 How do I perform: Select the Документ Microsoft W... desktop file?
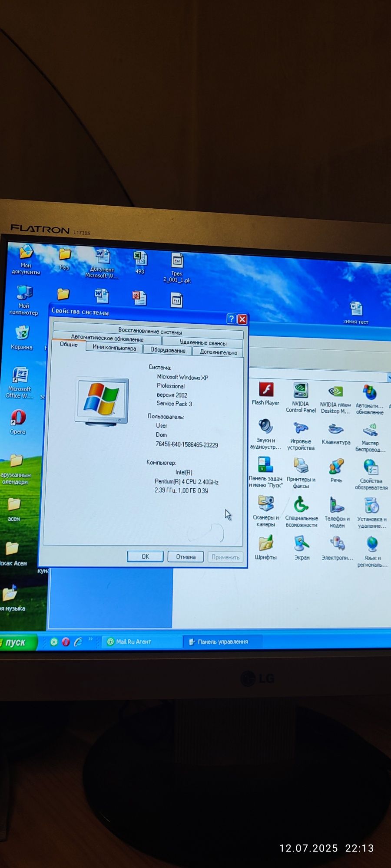[x=102, y=263]
